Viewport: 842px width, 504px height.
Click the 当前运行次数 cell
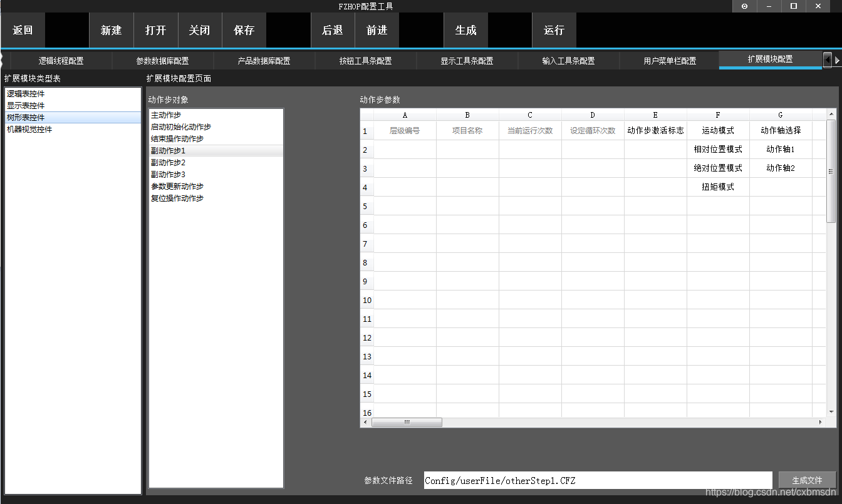tap(530, 131)
